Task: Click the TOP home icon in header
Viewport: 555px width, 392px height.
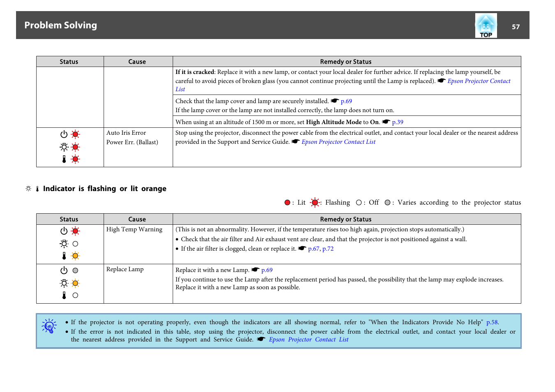Action: click(486, 25)
